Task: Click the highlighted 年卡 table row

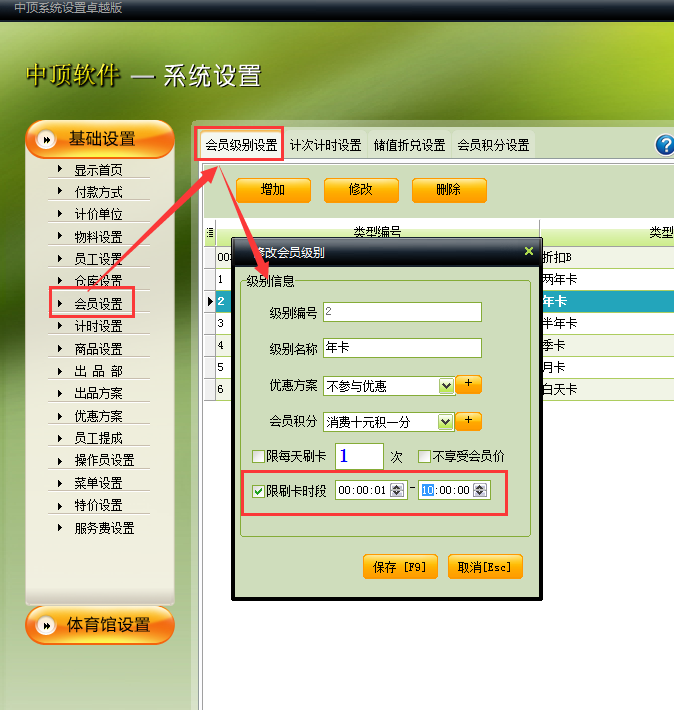Action: pos(607,302)
